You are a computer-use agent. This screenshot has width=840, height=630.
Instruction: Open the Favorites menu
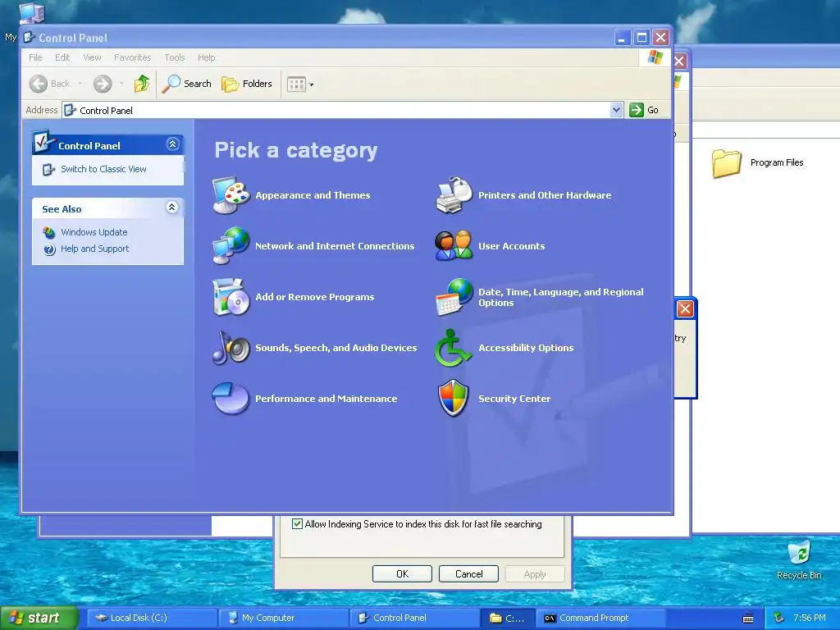(x=132, y=57)
